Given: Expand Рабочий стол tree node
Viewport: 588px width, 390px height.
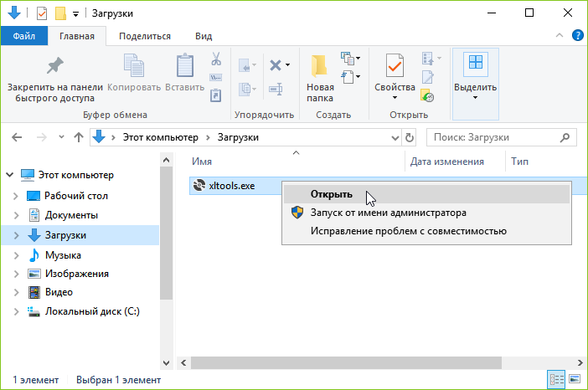Looking at the screenshot, I should [16, 196].
